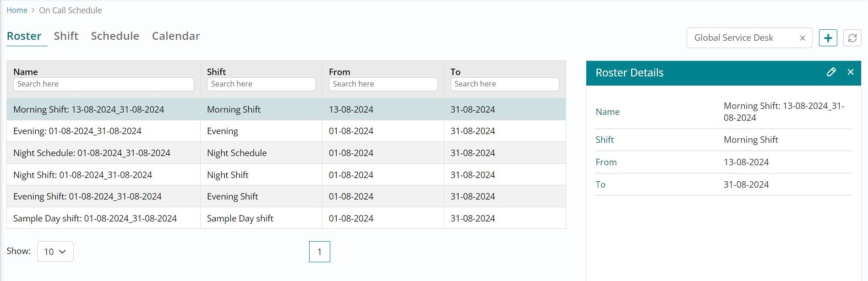Click the Shift column search field

click(261, 84)
